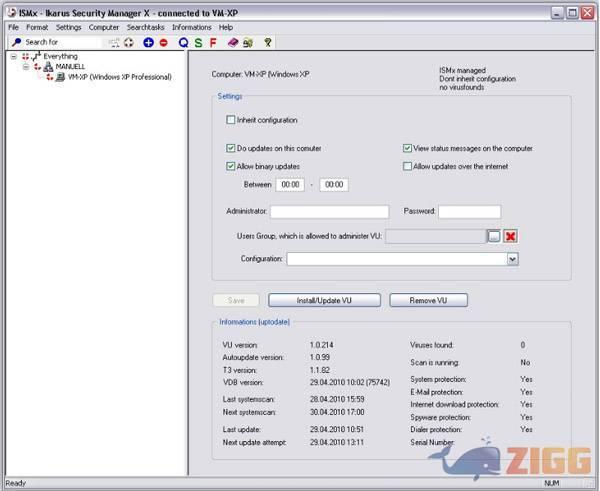The height and width of the screenshot is (491, 600).
Task: Click the ISMx application title bar icon
Action: 12,13
